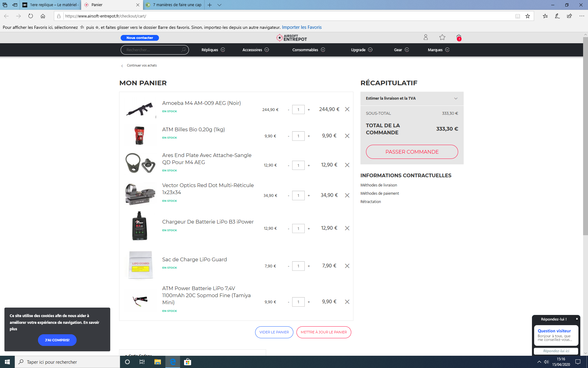Image resolution: width=588 pixels, height=368 pixels.
Task: Expand the Gear menu
Action: [401, 50]
